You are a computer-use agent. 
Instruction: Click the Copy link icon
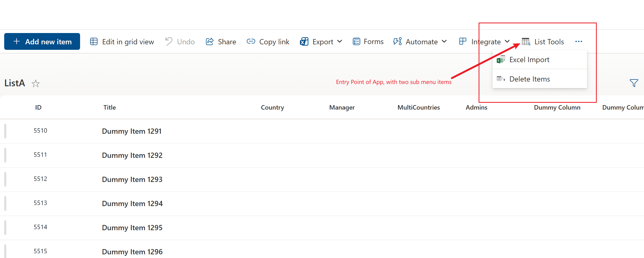(x=251, y=41)
